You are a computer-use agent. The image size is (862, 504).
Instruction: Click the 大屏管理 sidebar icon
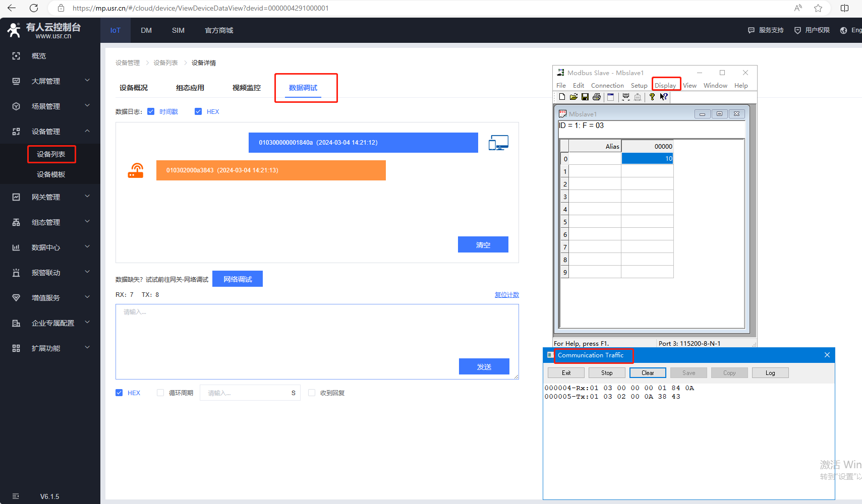16,81
